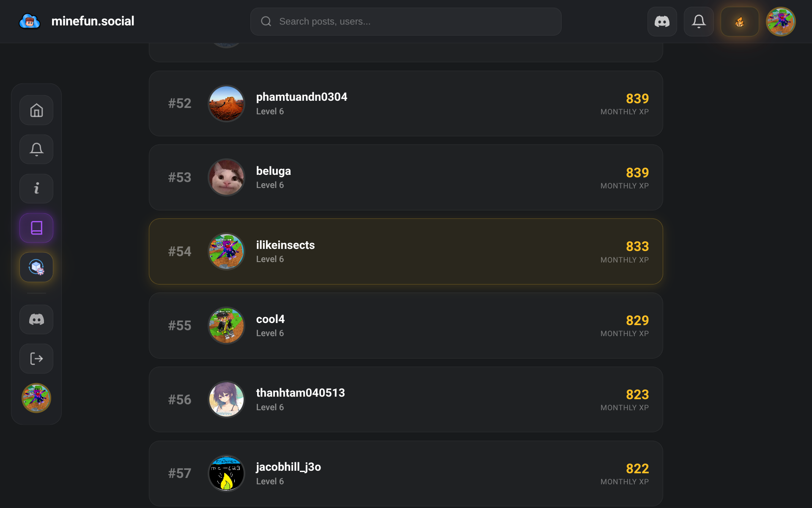Image resolution: width=812 pixels, height=508 pixels.
Task: Click the info icon in sidebar
Action: click(x=36, y=188)
